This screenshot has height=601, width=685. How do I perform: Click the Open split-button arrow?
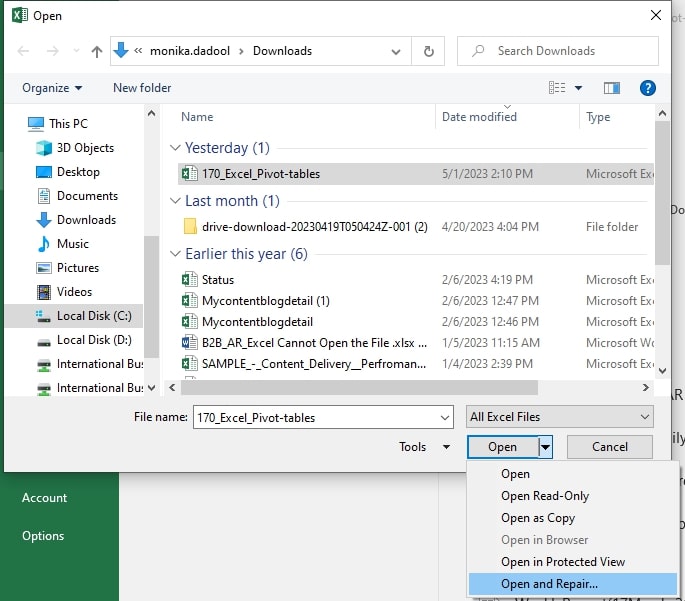[x=545, y=447]
